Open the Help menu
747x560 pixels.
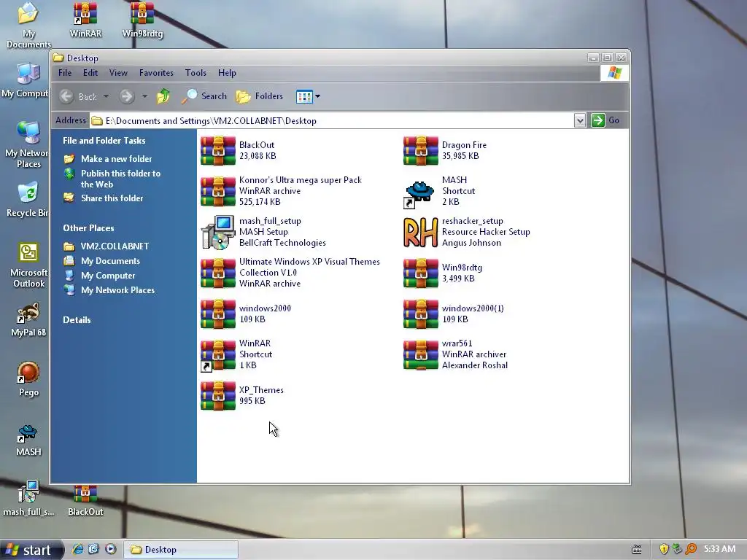[227, 73]
